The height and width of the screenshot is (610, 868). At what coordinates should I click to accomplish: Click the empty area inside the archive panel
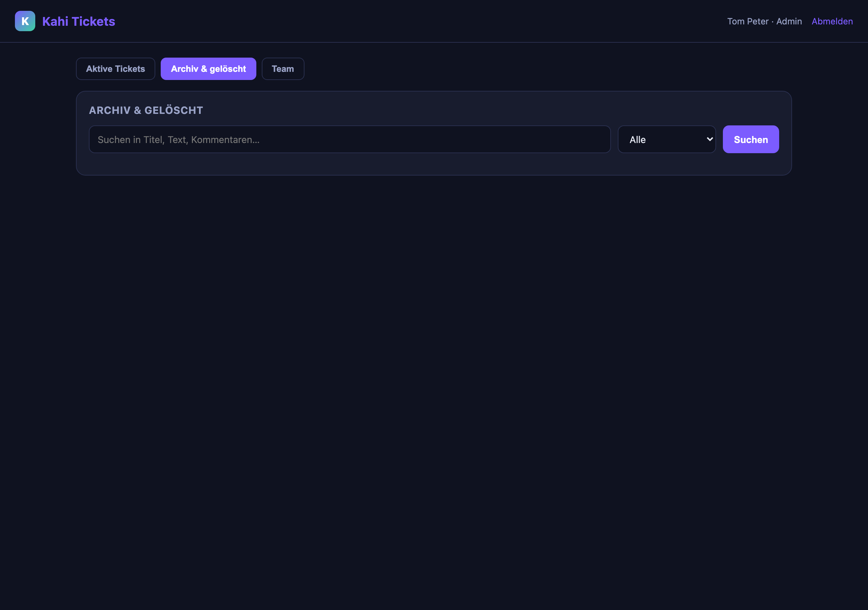[x=434, y=164]
